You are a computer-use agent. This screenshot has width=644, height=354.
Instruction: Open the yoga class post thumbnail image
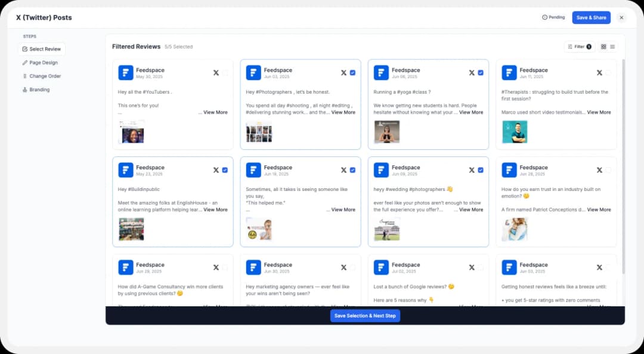[x=387, y=132]
